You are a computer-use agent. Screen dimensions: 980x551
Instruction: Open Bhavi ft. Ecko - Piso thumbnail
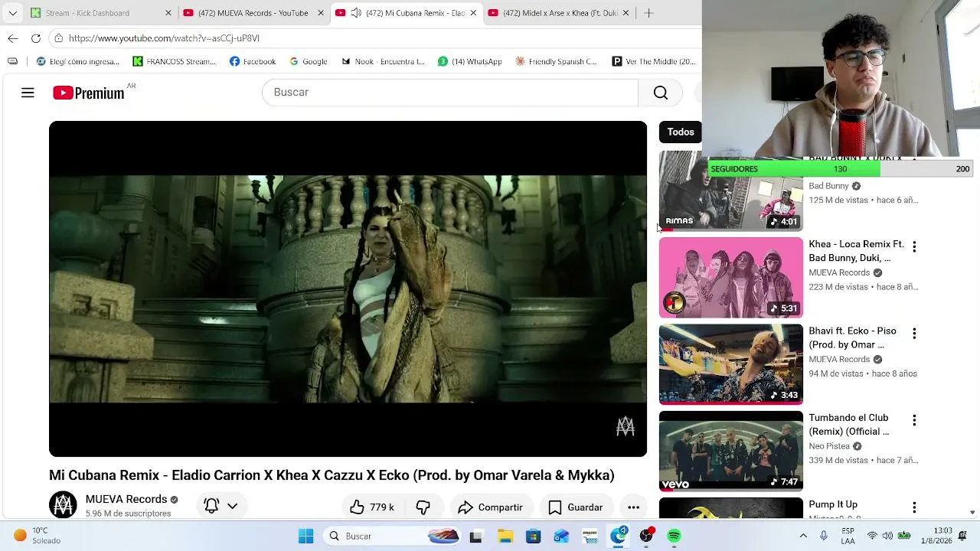coord(730,364)
